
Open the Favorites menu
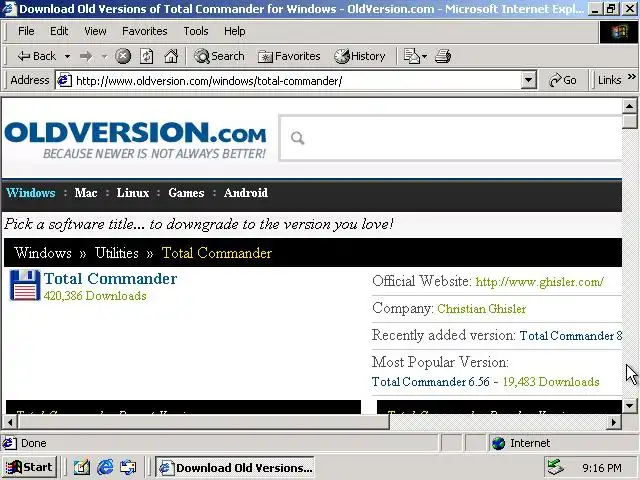(144, 31)
